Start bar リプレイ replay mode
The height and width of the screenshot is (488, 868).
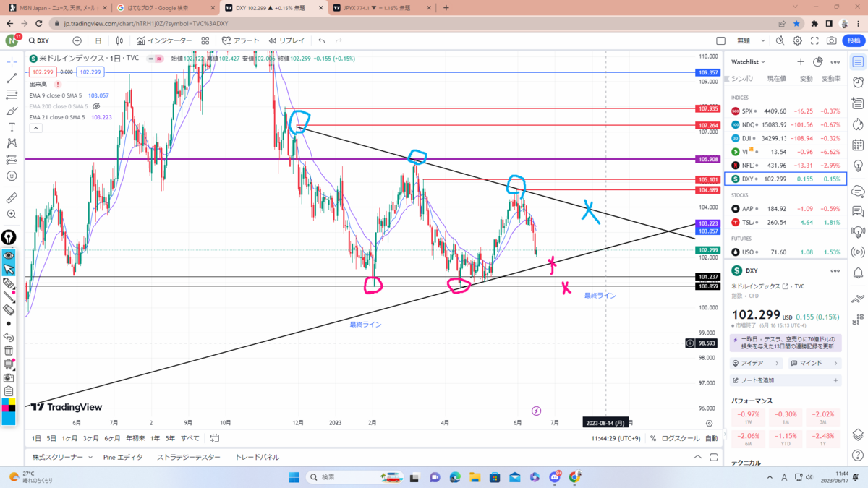[x=286, y=41]
